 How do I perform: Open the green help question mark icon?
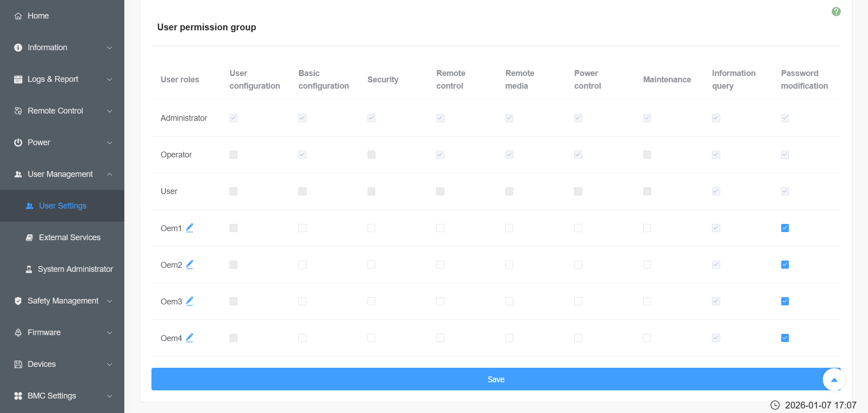[836, 12]
